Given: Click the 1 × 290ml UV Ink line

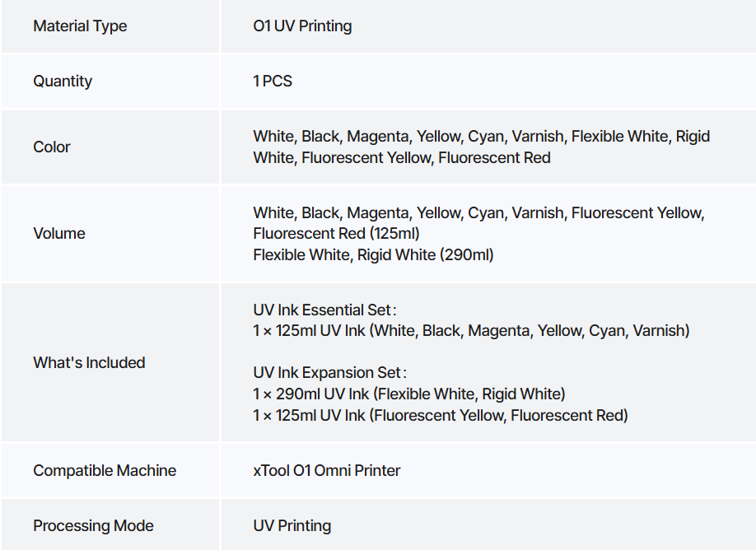Looking at the screenshot, I should [408, 394].
